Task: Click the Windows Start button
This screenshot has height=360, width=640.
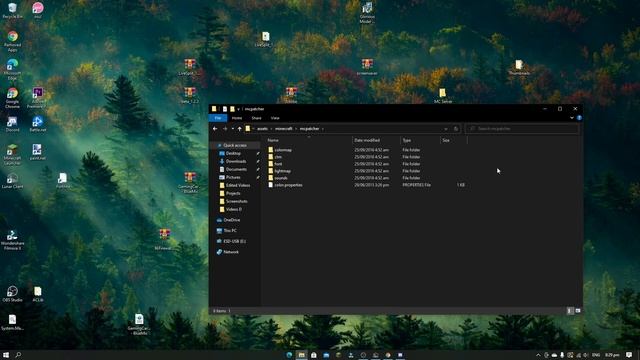Action: coord(6,355)
